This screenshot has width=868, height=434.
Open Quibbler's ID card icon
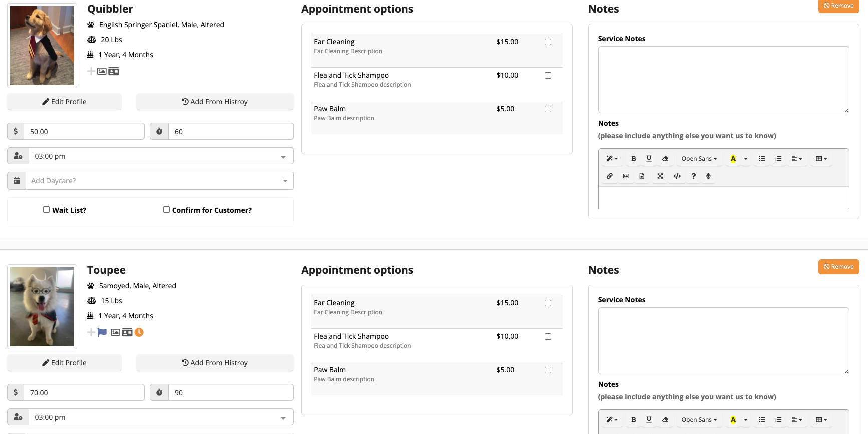pos(114,71)
